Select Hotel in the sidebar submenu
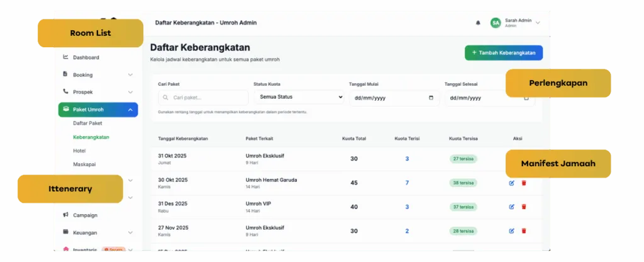 (79, 151)
